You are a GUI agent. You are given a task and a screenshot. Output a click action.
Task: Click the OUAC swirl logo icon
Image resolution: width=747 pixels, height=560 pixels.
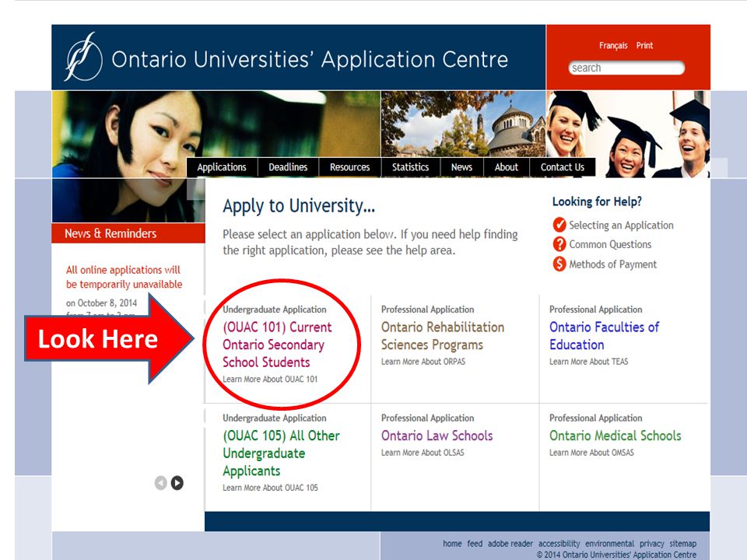[83, 57]
